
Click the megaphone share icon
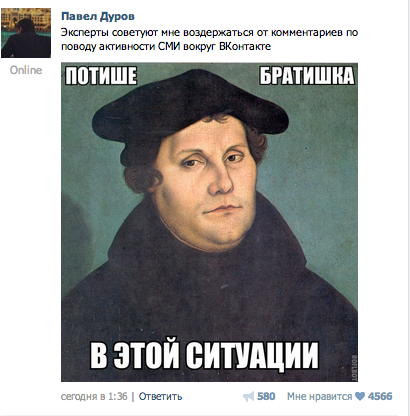coord(248,396)
